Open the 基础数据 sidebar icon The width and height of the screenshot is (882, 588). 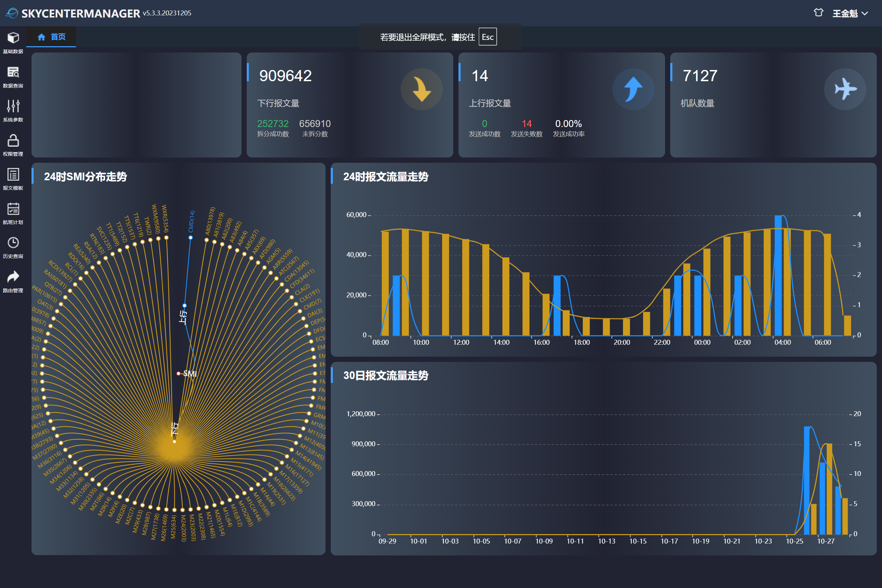click(13, 38)
